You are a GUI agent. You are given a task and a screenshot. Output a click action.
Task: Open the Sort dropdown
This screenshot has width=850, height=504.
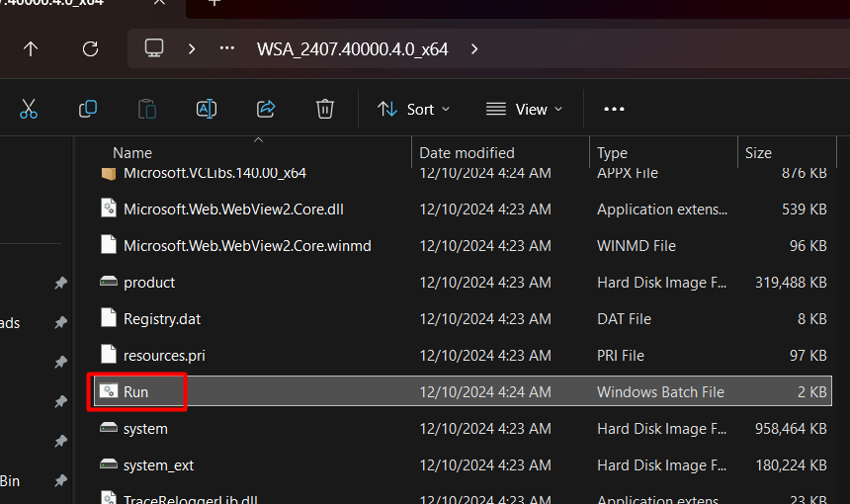coord(413,110)
